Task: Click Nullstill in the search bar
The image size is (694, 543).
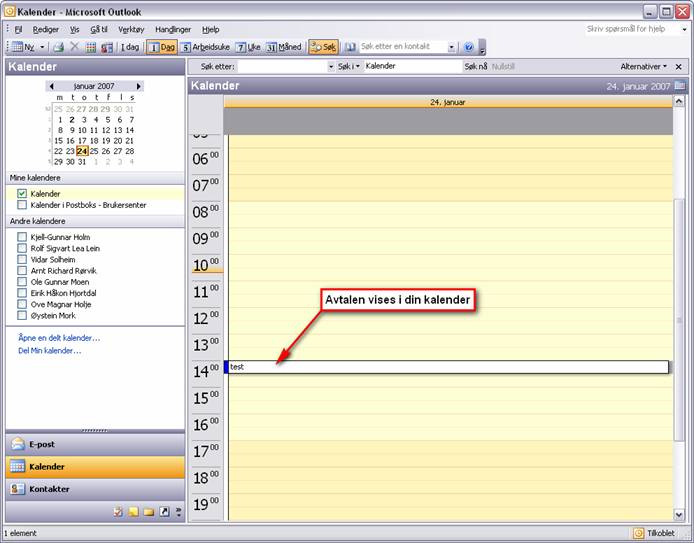Action: [x=503, y=67]
